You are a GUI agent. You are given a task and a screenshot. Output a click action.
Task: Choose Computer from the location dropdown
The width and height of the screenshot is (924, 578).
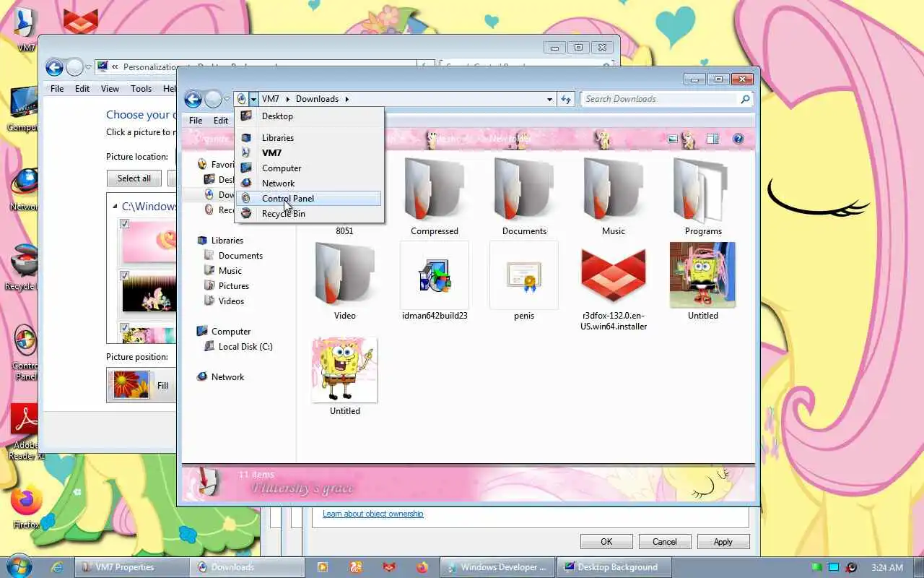point(308,168)
